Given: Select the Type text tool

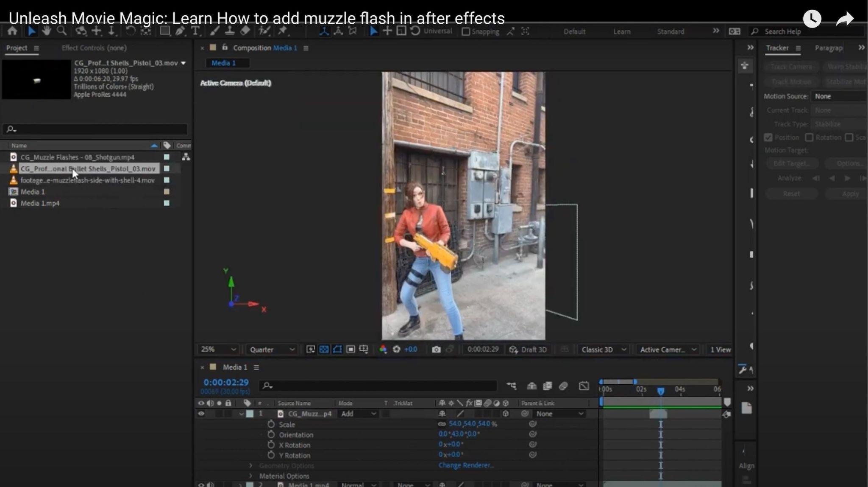Looking at the screenshot, I should (195, 31).
